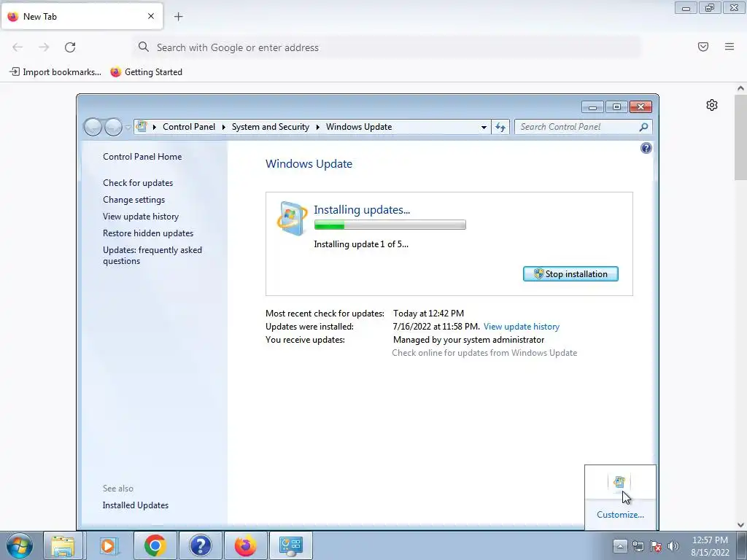Click the scrollbar down arrow in Firefox
Screen dimensions: 747x560
740,525
